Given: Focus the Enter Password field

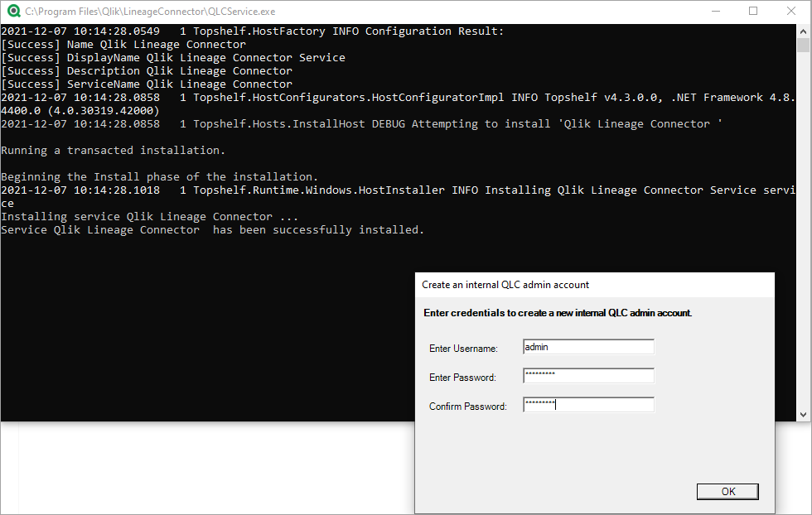Looking at the screenshot, I should (x=588, y=375).
